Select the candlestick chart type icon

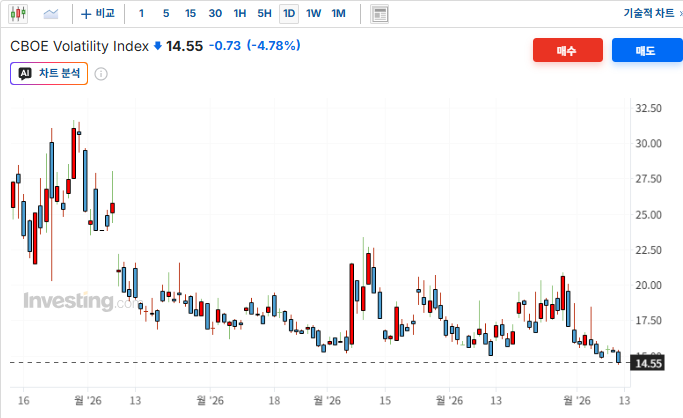pos(18,14)
